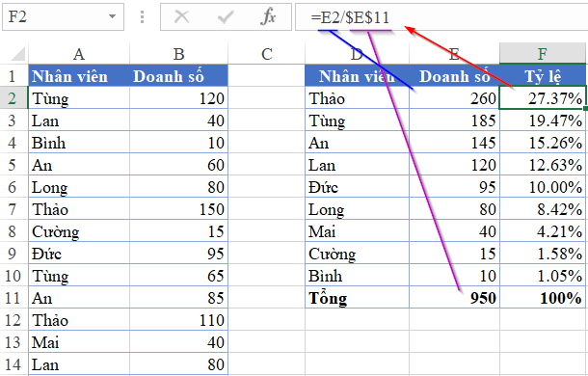Select column B header
This screenshot has width=588, height=376.
point(179,54)
